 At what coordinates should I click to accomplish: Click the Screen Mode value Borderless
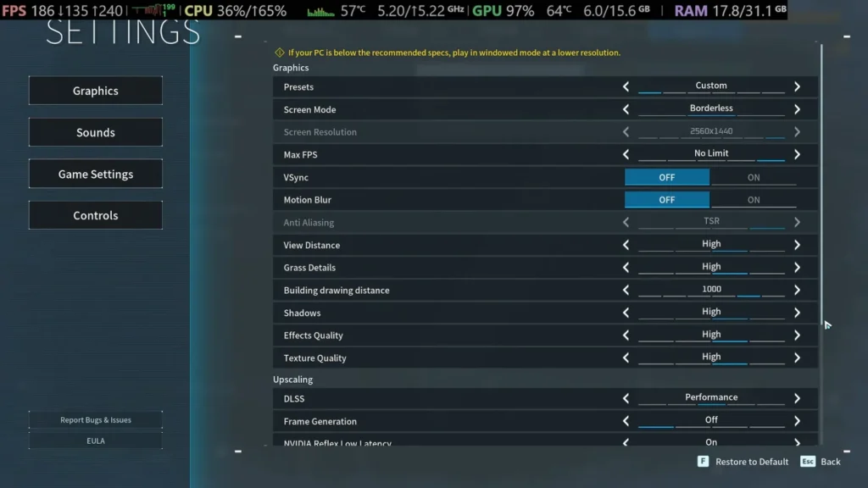coord(711,108)
